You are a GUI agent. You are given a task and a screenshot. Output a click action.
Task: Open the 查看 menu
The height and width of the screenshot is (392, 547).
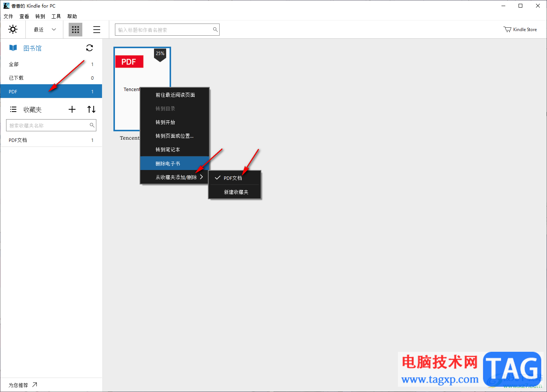coord(24,16)
